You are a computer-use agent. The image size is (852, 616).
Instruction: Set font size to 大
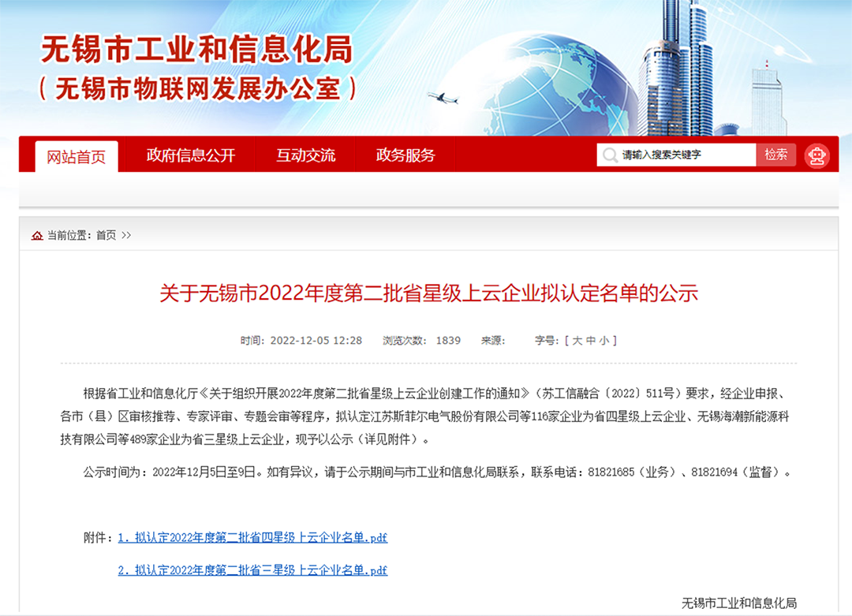[577, 341]
